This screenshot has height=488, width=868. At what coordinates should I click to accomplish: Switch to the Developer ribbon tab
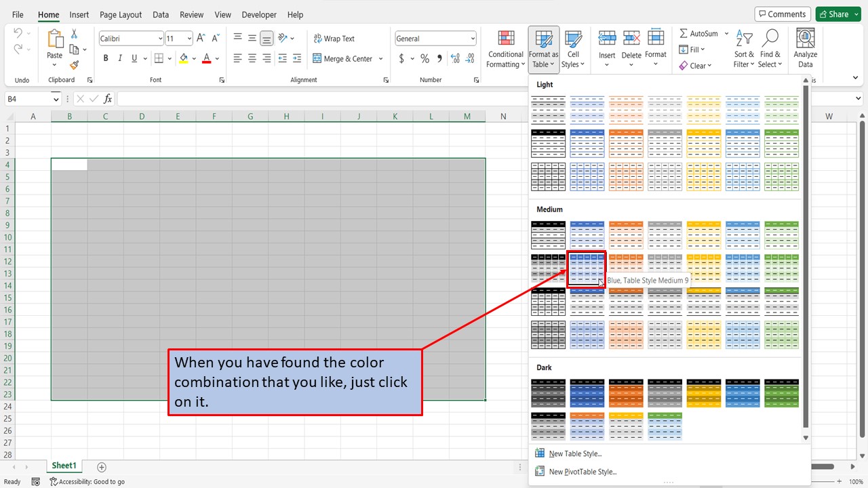[258, 14]
